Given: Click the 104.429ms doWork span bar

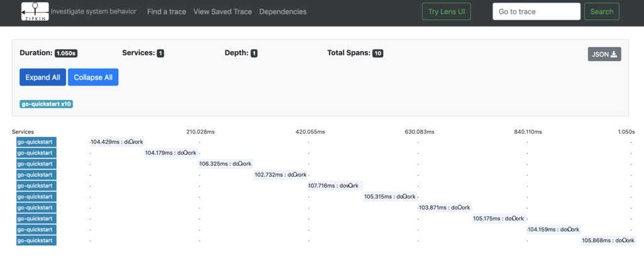Looking at the screenshot, I should click(x=117, y=142).
